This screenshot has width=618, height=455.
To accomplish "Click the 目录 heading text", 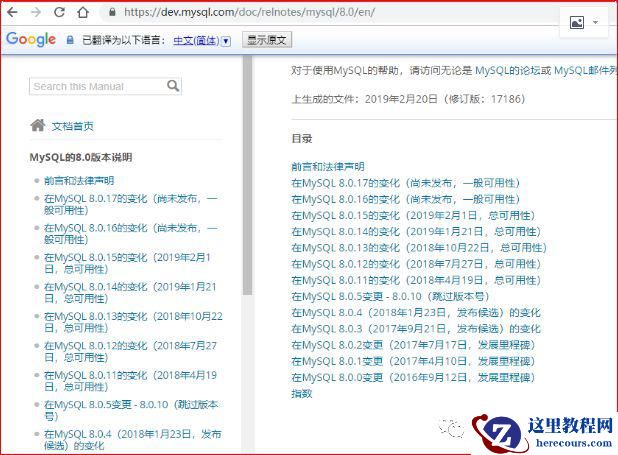I will pos(302,138).
